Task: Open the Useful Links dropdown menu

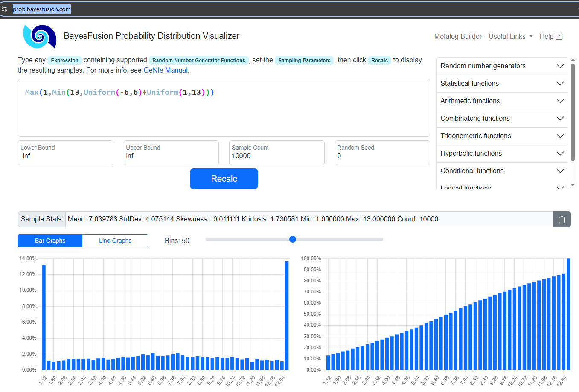Action: point(510,37)
